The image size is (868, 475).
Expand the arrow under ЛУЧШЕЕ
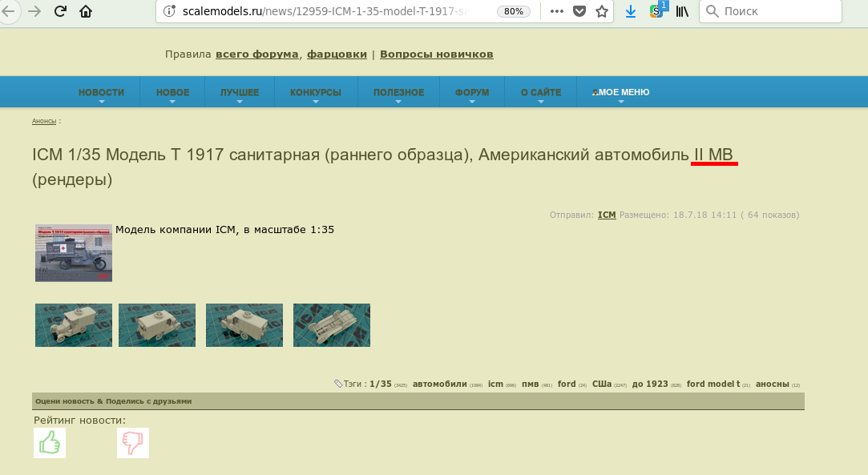[x=240, y=102]
